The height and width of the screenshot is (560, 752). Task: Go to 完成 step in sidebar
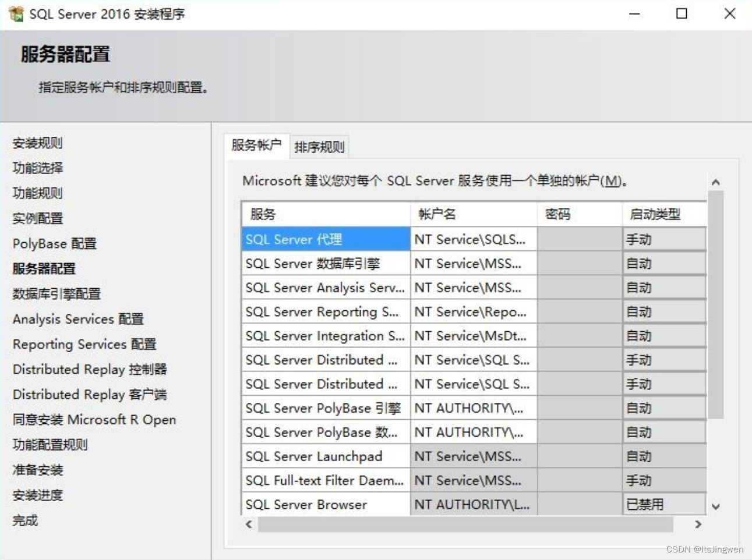tap(25, 520)
